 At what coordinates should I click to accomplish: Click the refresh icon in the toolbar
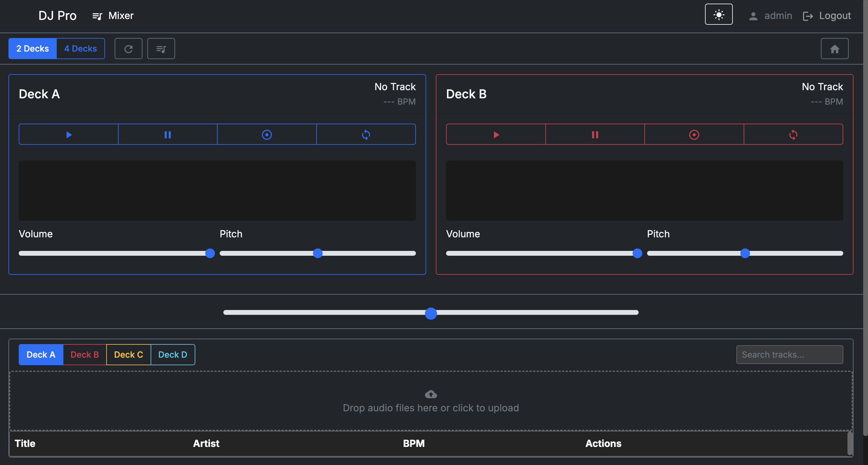(x=128, y=49)
